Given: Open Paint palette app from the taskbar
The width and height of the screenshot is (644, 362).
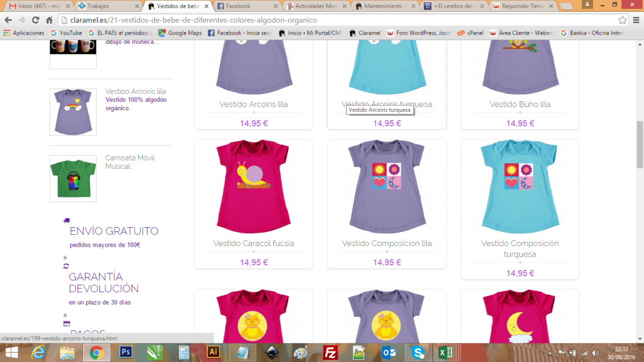Looking at the screenshot, I should click(x=301, y=353).
